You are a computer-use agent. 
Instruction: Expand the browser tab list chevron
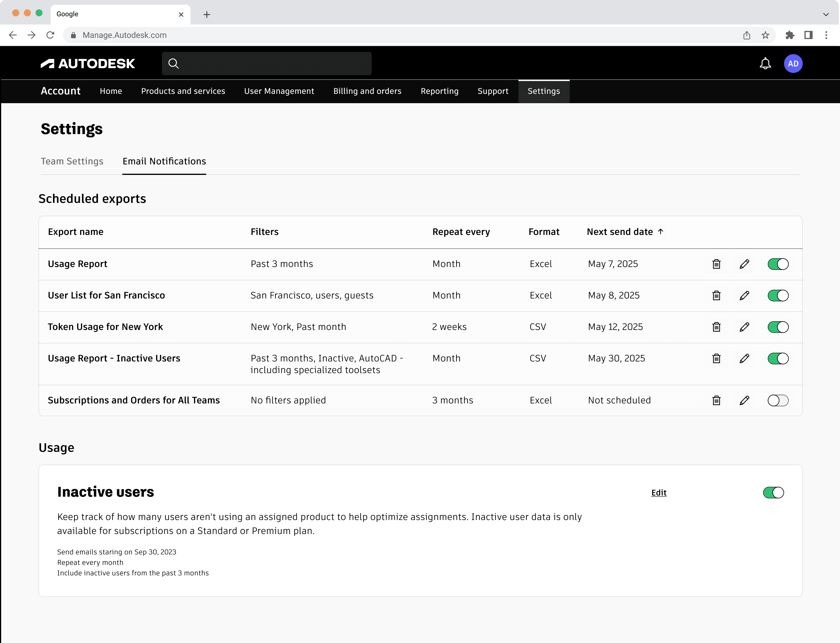coord(825,15)
